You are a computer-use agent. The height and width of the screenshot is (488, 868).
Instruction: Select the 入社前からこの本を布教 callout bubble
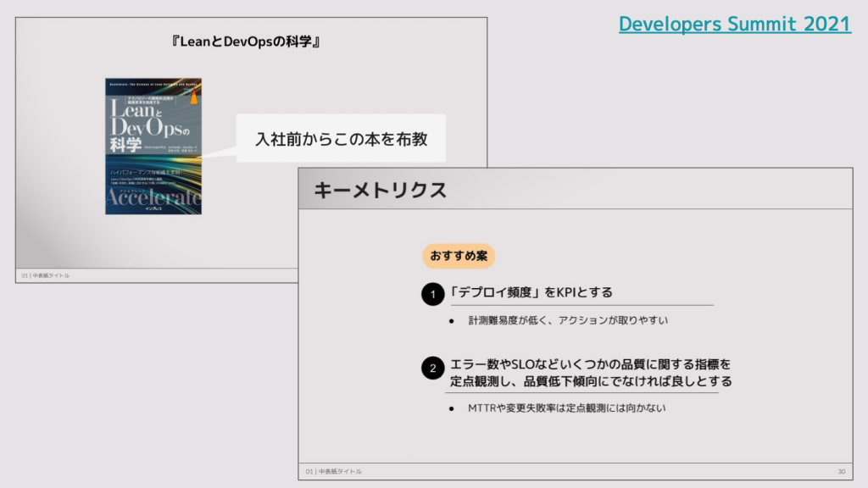coord(341,137)
